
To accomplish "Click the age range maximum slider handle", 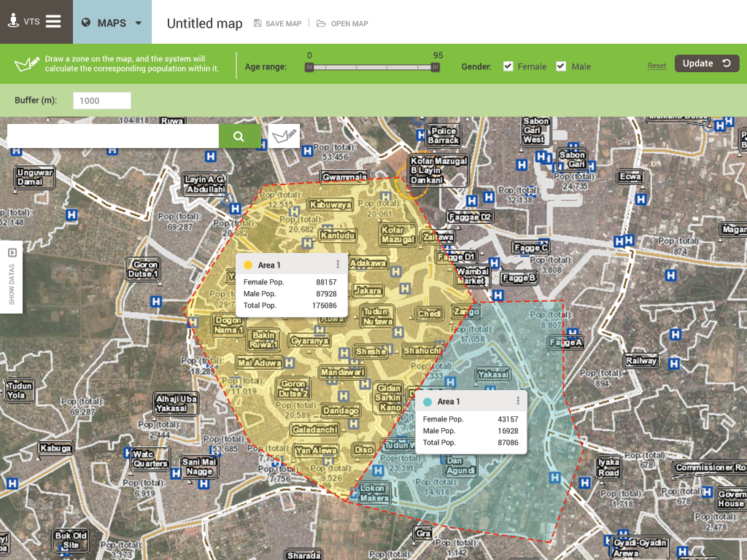I will (x=435, y=67).
